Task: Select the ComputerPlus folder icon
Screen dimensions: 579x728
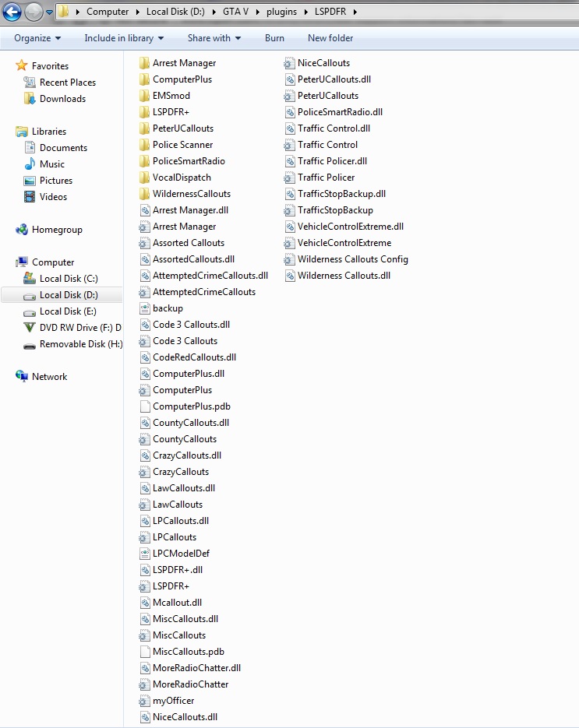Action: [x=144, y=79]
